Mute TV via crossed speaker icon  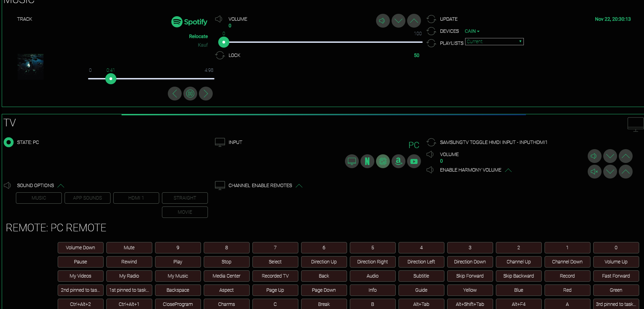pyautogui.click(x=595, y=172)
